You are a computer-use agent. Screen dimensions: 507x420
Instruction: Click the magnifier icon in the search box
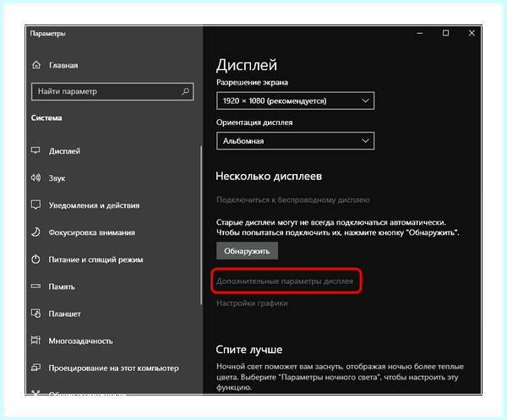[x=185, y=91]
